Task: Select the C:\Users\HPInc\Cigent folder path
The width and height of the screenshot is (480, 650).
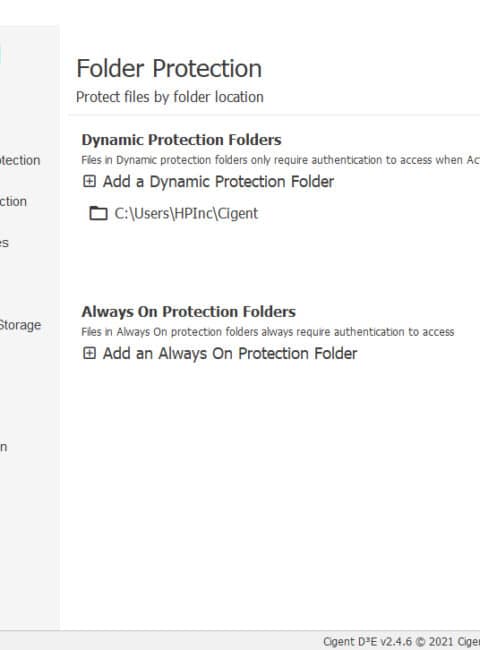Action: point(186,213)
